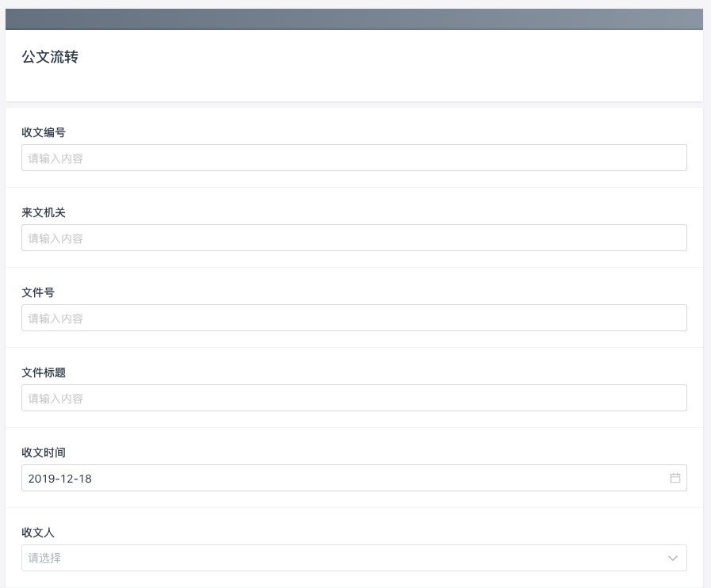Image resolution: width=711 pixels, height=588 pixels.
Task: Select the 请选择 placeholder text
Action: click(44, 558)
